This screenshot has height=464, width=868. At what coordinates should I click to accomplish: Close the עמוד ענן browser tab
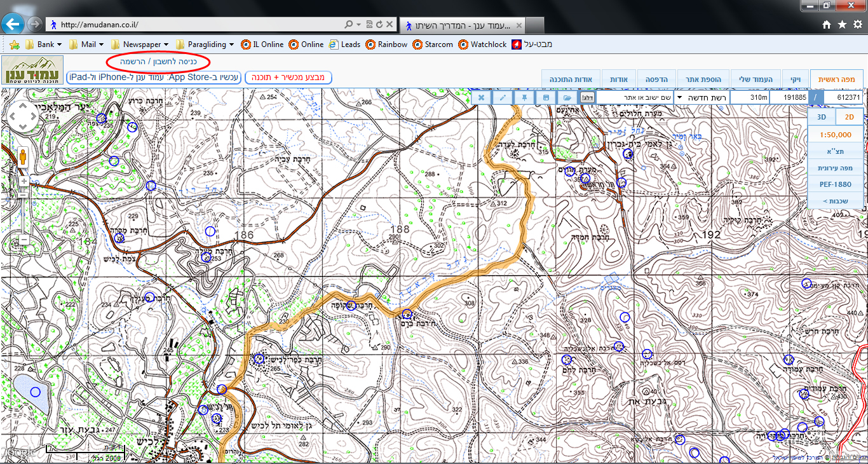point(519,26)
